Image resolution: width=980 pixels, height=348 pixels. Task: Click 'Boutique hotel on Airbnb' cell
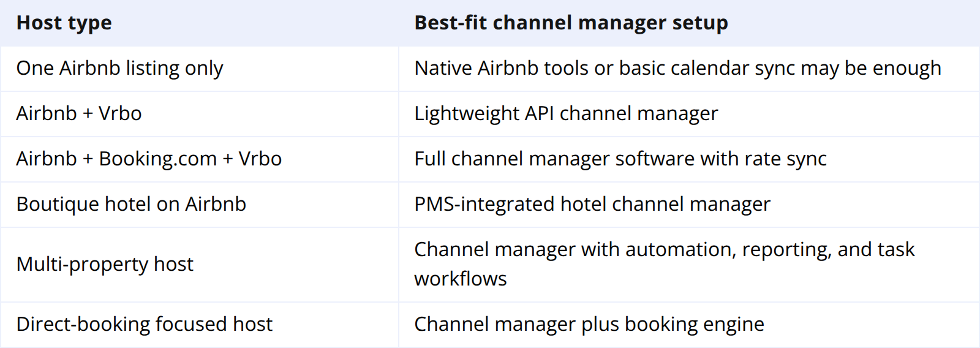coord(199,205)
